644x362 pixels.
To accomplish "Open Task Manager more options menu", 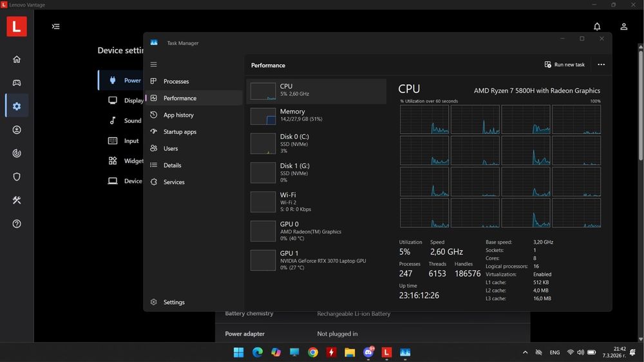I will pyautogui.click(x=601, y=64).
